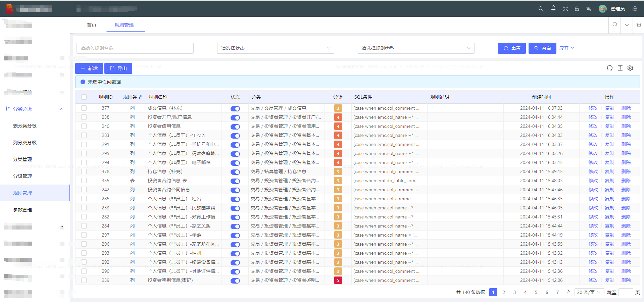Click the 新增 add button
This screenshot has width=644, height=302.
click(89, 68)
